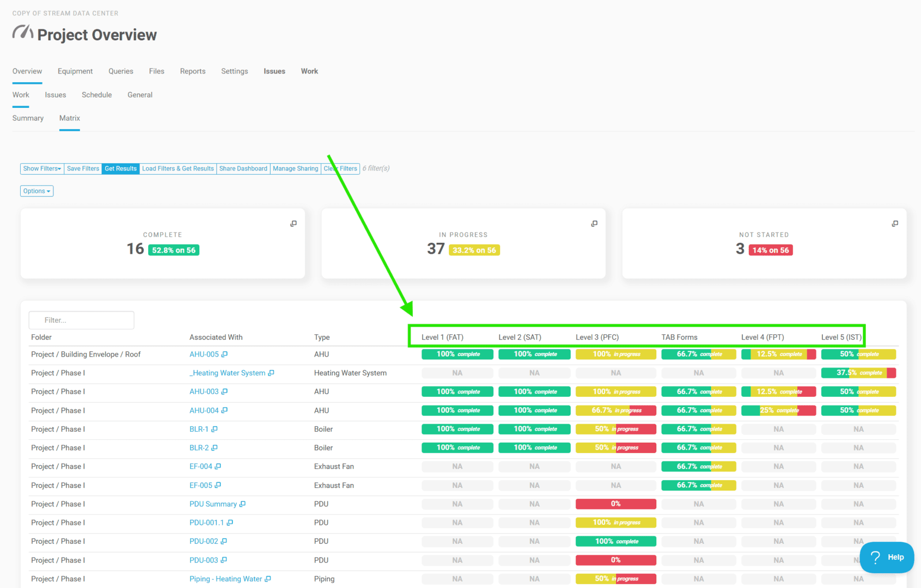Open external link icon next to _Heating Water System
Viewport: 921px width, 588px height.
point(271,373)
